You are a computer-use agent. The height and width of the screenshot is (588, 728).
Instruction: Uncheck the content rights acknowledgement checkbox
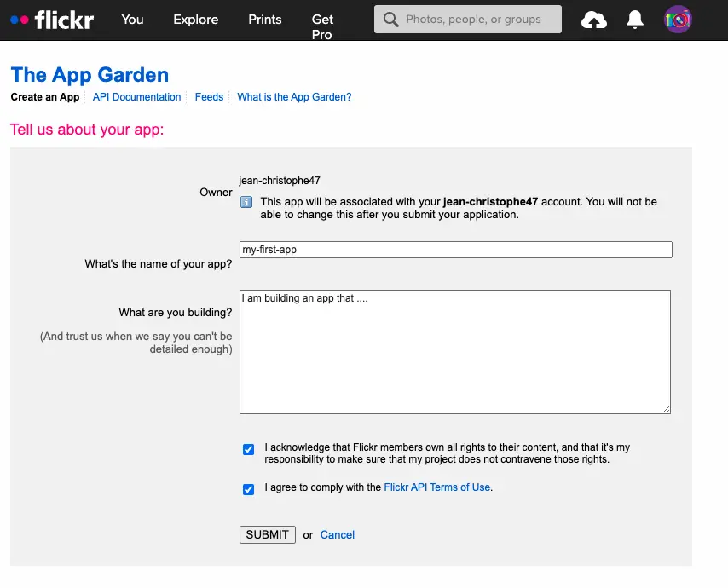pyautogui.click(x=248, y=449)
